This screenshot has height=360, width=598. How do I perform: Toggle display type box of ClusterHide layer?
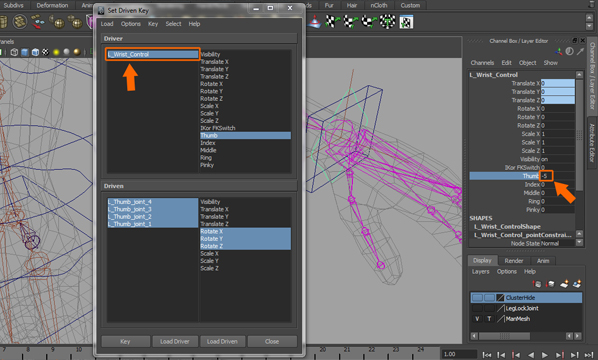(489, 297)
